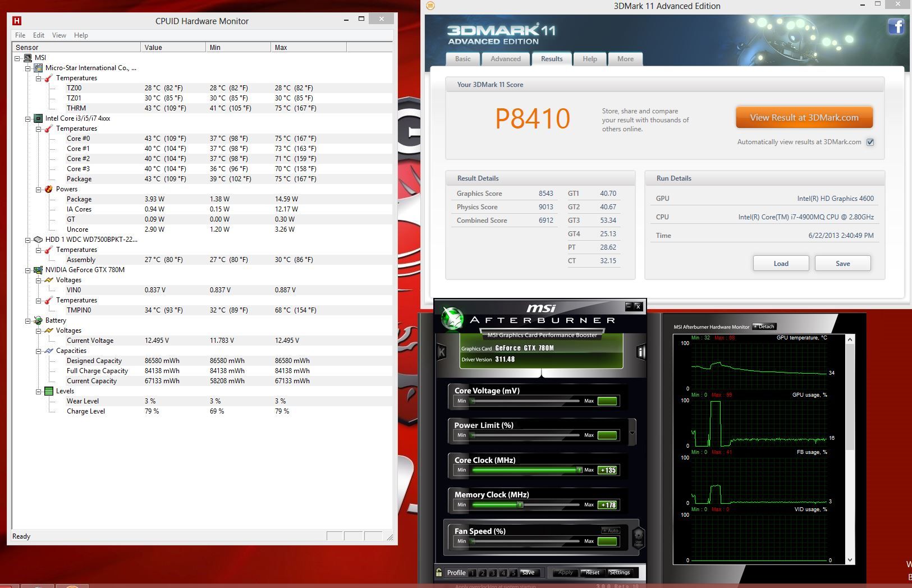Click the Afterburner Apply button
This screenshot has width=912, height=588.
tap(565, 573)
